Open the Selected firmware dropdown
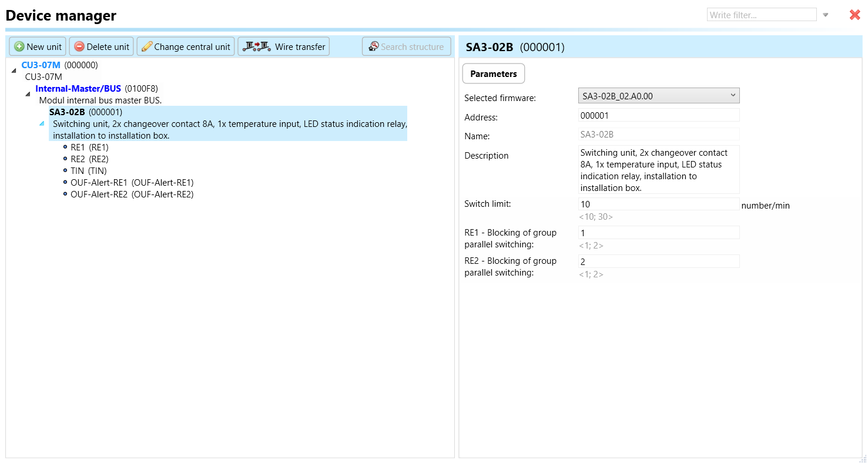 pyautogui.click(x=658, y=96)
